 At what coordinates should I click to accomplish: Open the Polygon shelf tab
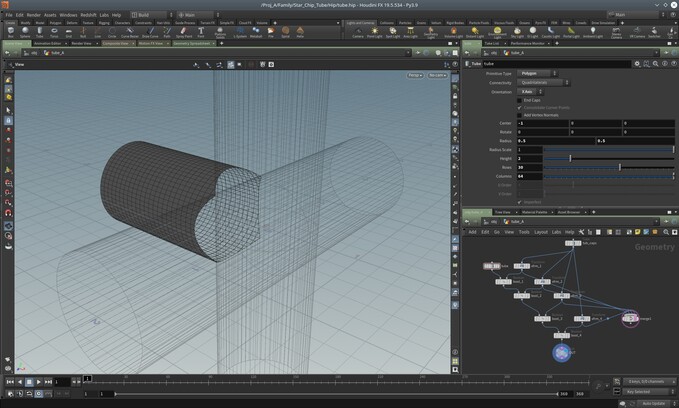[55, 23]
